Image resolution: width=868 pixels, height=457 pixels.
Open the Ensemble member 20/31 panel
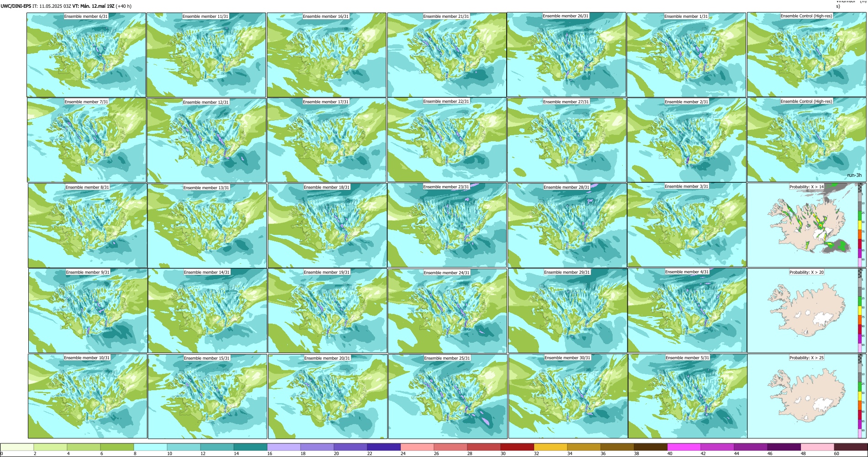coord(328,397)
